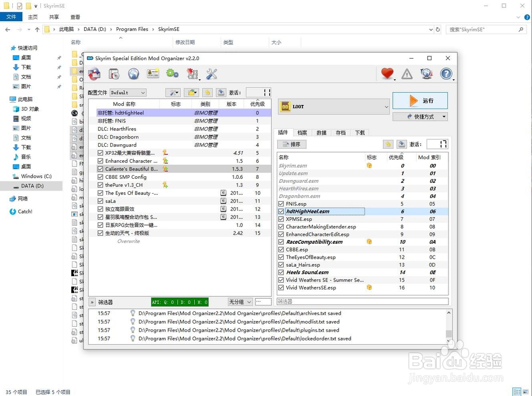Switch to the 插件 plugins tab
This screenshot has width=532, height=396.
(283, 133)
